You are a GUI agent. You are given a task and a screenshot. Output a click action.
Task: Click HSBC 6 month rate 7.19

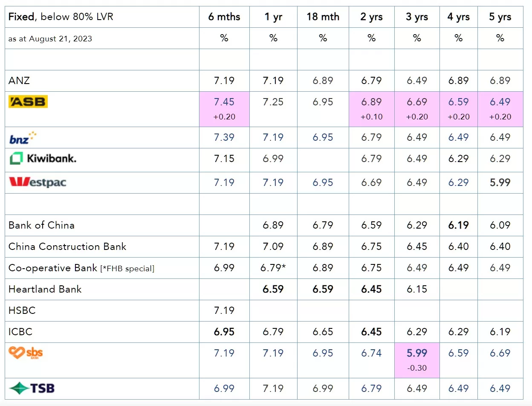(224, 310)
